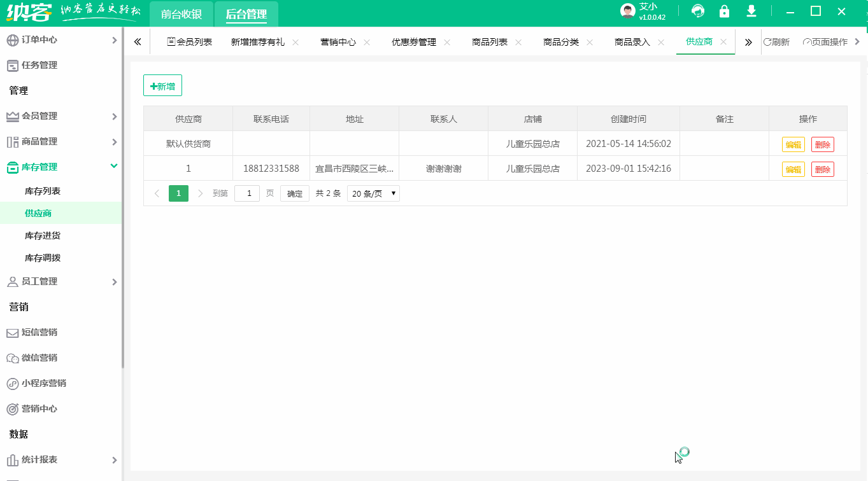This screenshot has width=868, height=481.
Task: Open the 20 条/页 page size dropdown
Action: pyautogui.click(x=373, y=193)
